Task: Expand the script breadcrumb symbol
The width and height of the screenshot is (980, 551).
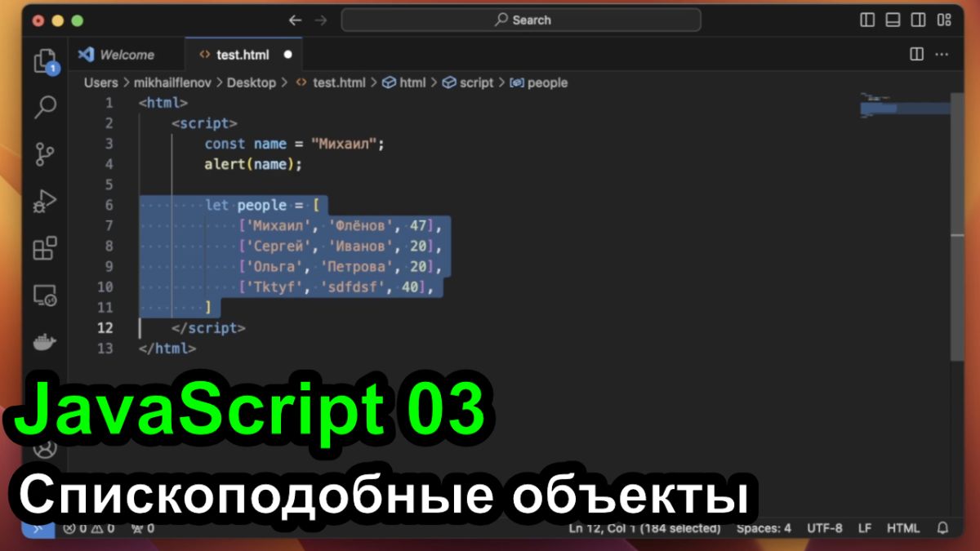Action: [468, 82]
